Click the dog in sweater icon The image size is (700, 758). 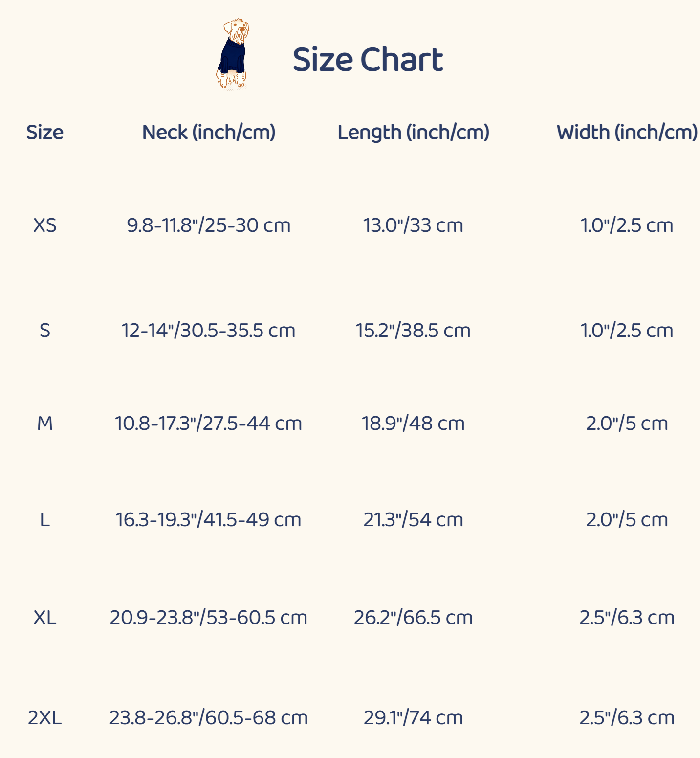(233, 54)
